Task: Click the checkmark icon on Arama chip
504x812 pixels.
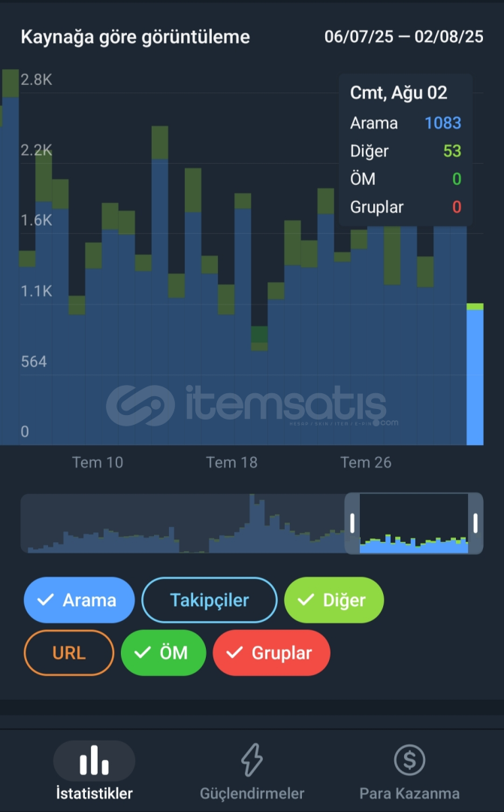Action: click(46, 600)
